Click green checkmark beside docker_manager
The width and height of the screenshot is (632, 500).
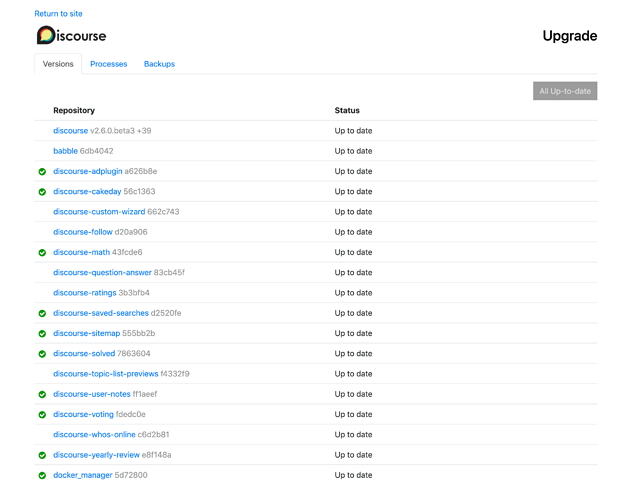click(x=42, y=475)
